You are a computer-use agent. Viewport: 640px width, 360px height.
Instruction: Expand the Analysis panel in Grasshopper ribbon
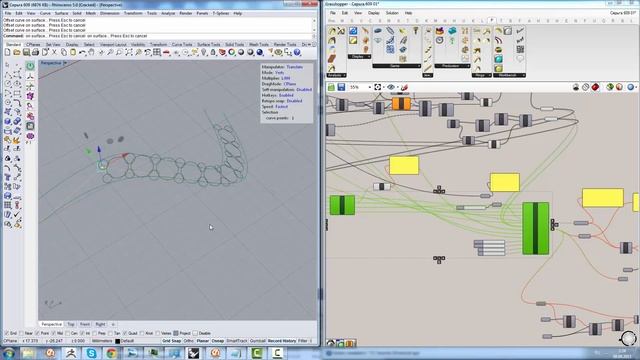[337, 76]
